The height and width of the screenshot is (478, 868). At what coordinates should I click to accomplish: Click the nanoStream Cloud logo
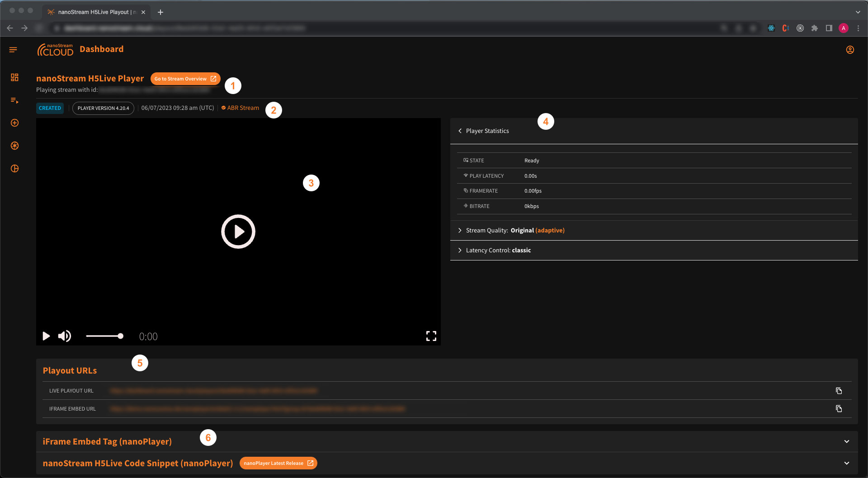(x=55, y=50)
